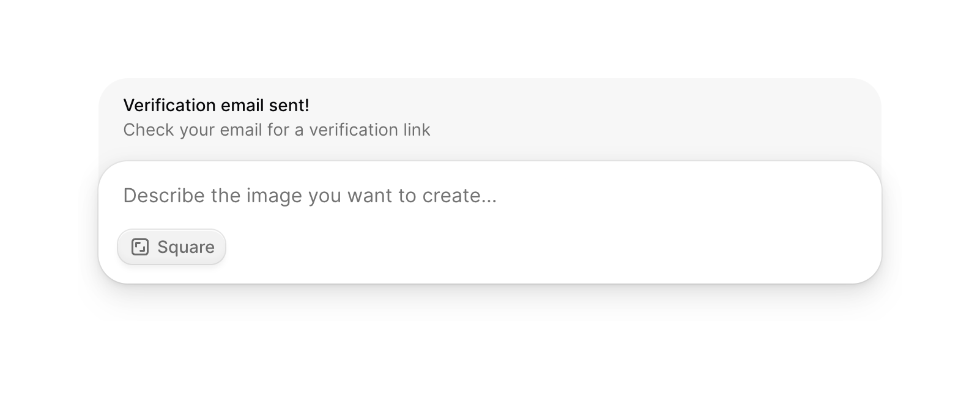Click the word 'Verification' in the notification title
Image resolution: width=980 pixels, height=399 pixels.
click(160, 105)
